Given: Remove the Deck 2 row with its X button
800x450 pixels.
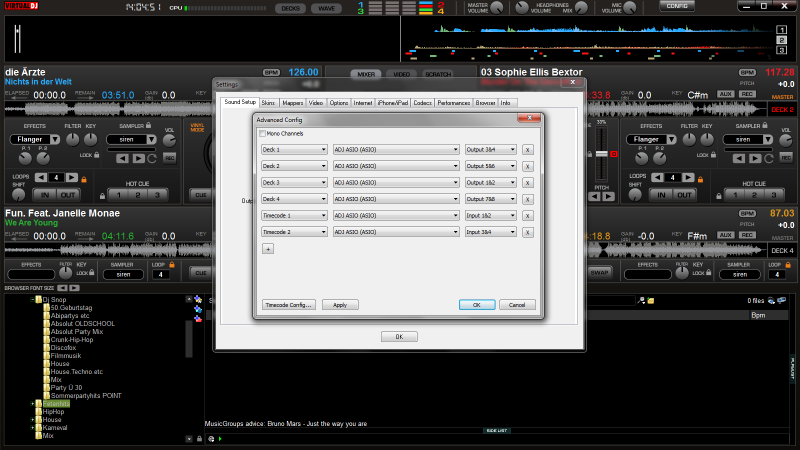Looking at the screenshot, I should [528, 166].
